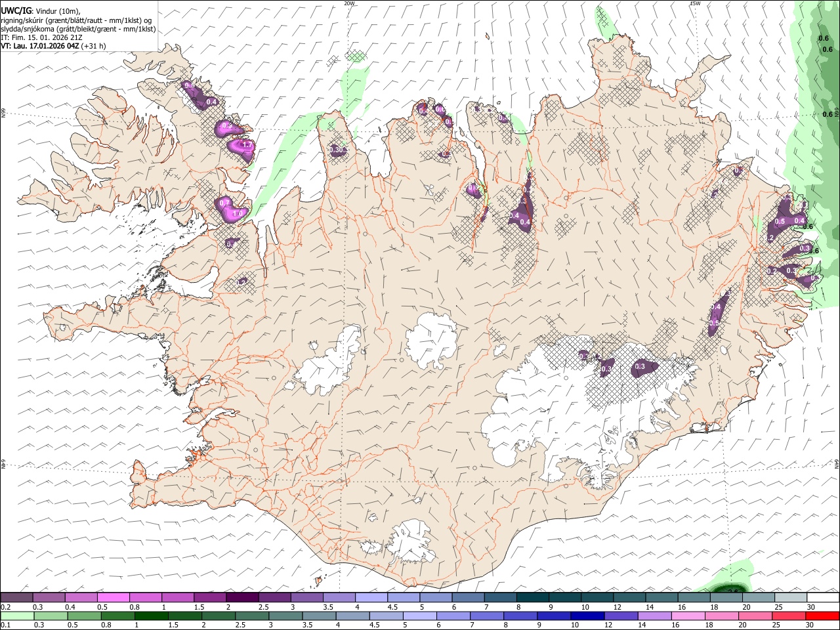Click the '18' number under lower legend row

709,625
